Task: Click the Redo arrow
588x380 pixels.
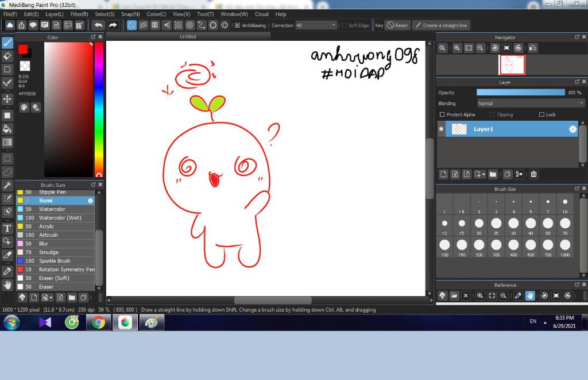Action: (x=113, y=25)
